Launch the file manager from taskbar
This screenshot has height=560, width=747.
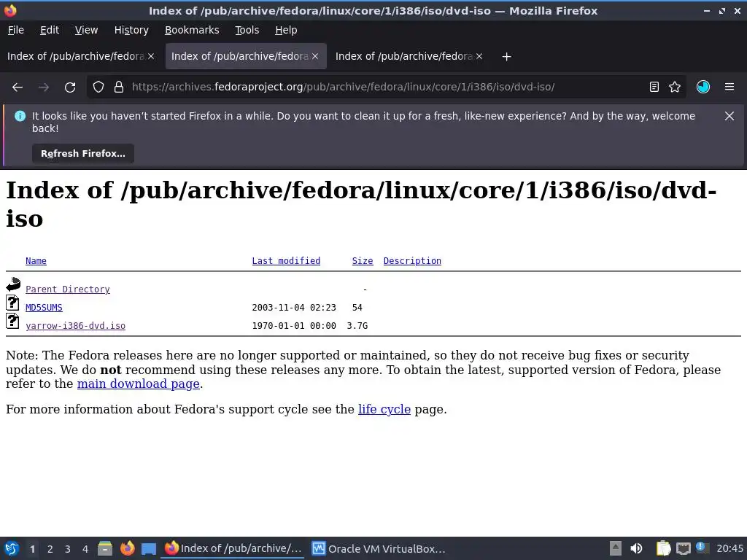point(105,548)
